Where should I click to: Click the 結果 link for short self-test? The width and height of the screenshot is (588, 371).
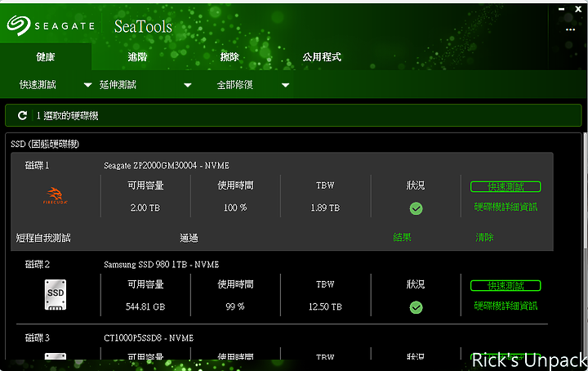point(402,237)
